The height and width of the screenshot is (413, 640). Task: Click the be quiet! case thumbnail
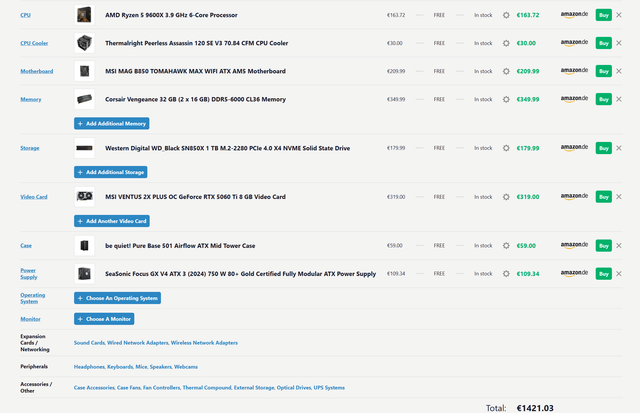tap(84, 246)
